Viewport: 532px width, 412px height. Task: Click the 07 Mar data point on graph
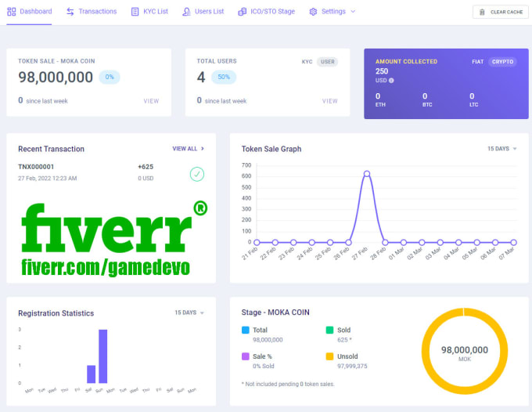514,243
